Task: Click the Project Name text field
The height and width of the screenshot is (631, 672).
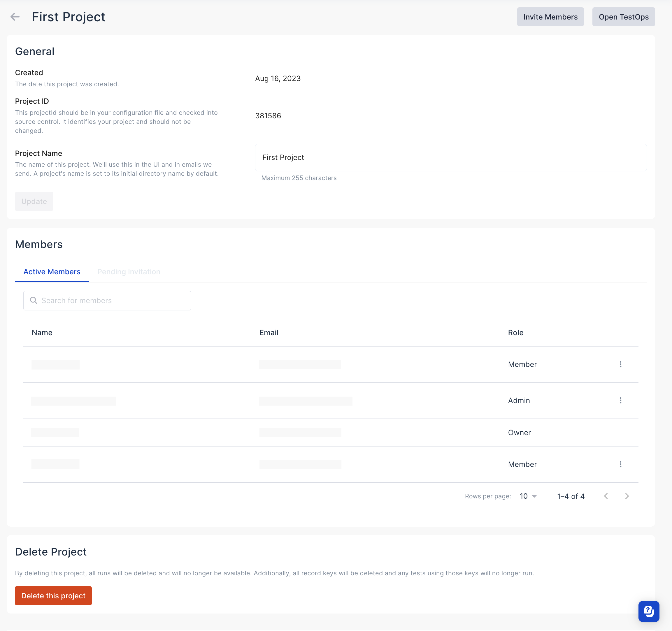Action: tap(451, 157)
